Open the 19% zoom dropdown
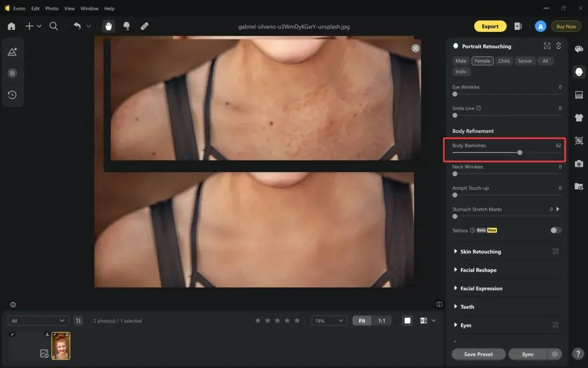 [329, 320]
